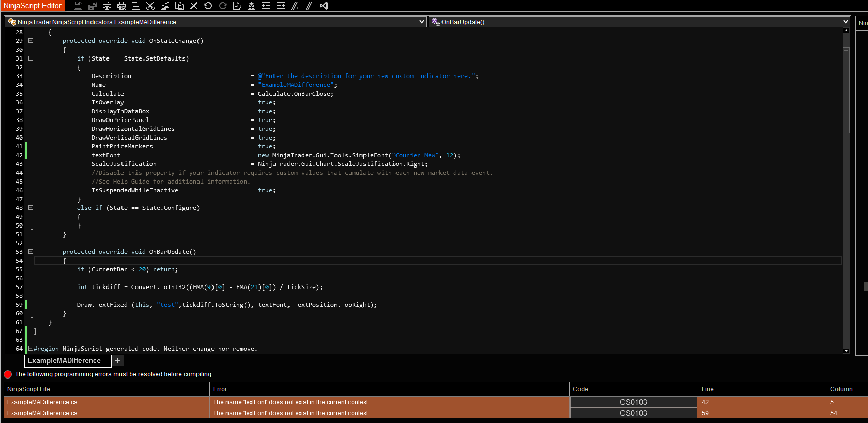Click the Print icon
Viewport: 868px width, 423px height.
coord(107,6)
